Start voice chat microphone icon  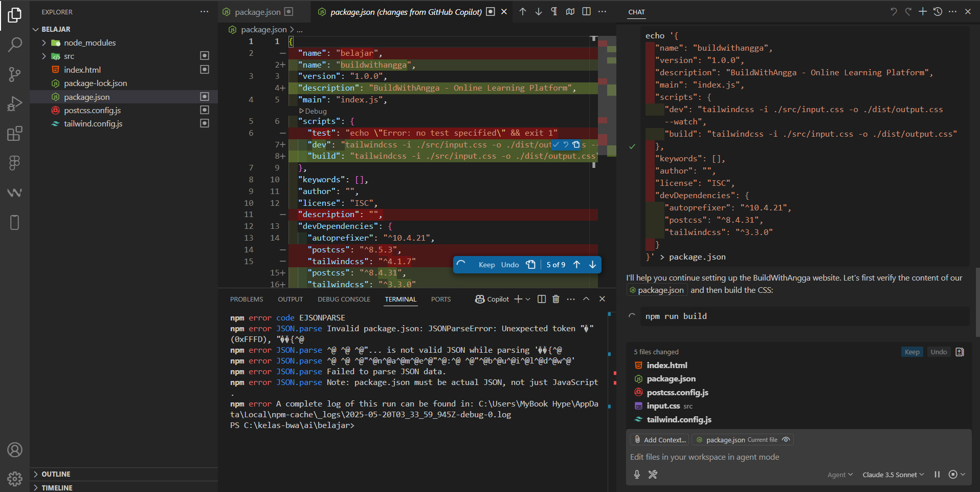(637, 475)
